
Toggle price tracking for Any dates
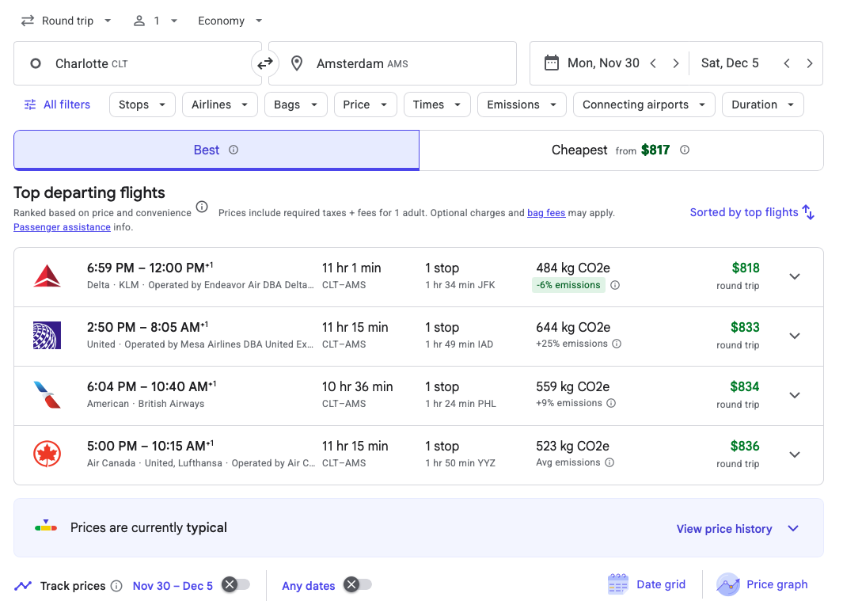[358, 584]
